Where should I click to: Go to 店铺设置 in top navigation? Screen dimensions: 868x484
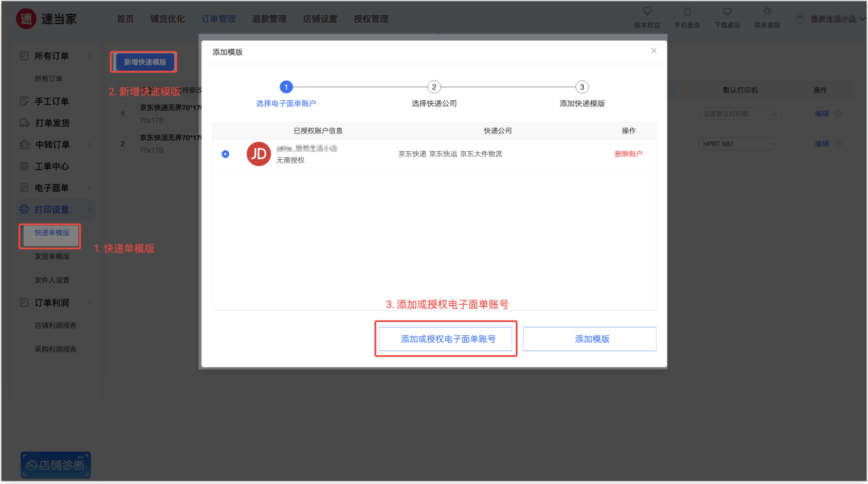(x=320, y=19)
